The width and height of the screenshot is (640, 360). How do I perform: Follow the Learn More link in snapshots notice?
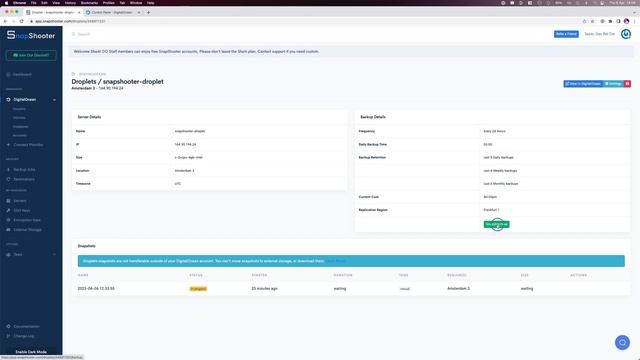(x=335, y=261)
